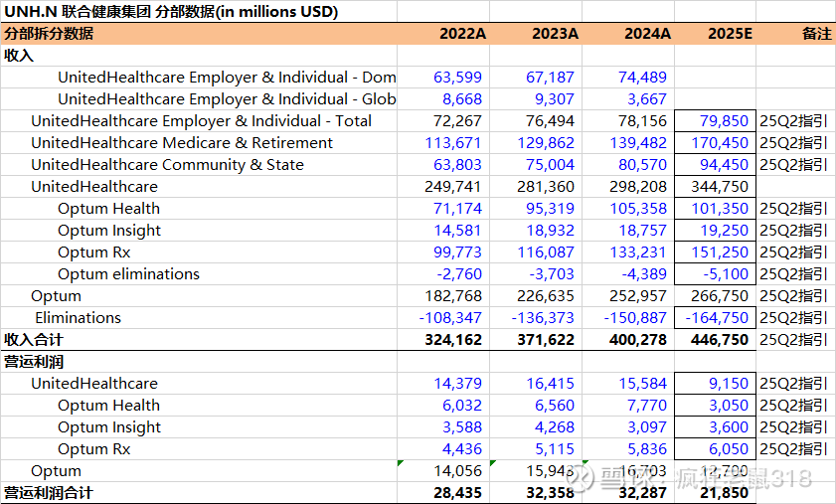Click Optum Health profit cell 3,050
Image resolution: width=836 pixels, height=504 pixels.
pyautogui.click(x=729, y=406)
